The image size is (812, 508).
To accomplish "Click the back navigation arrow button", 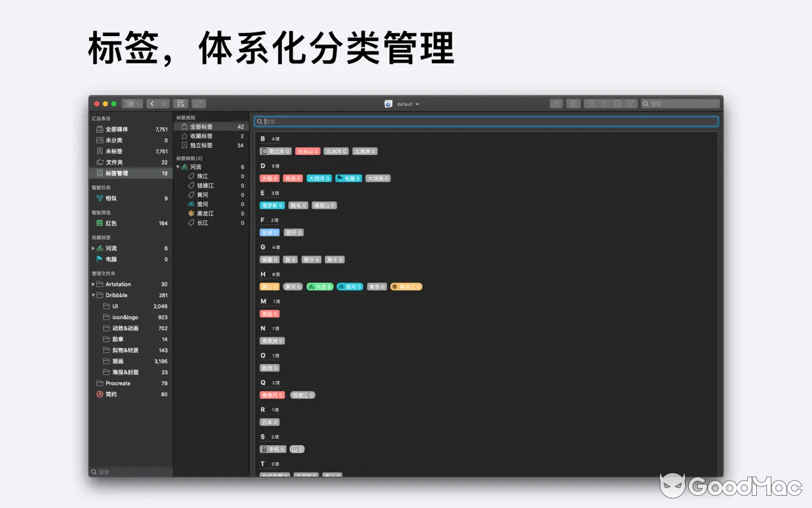I will [153, 103].
